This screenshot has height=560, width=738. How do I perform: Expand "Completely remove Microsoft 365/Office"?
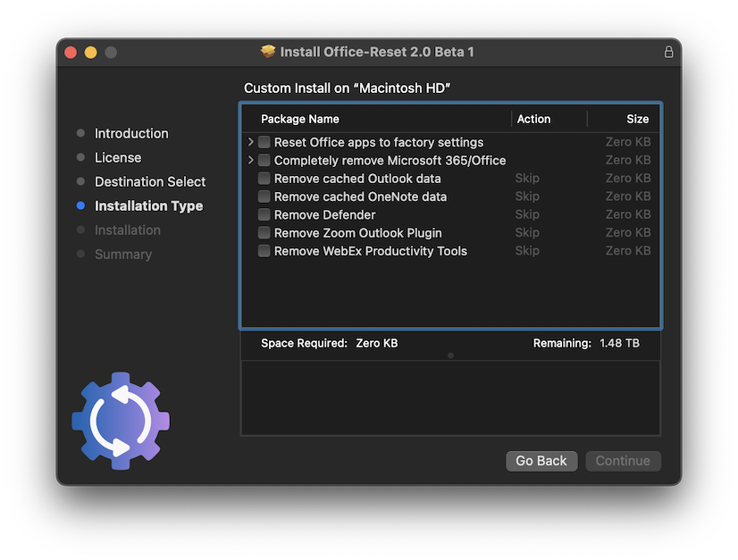(250, 160)
